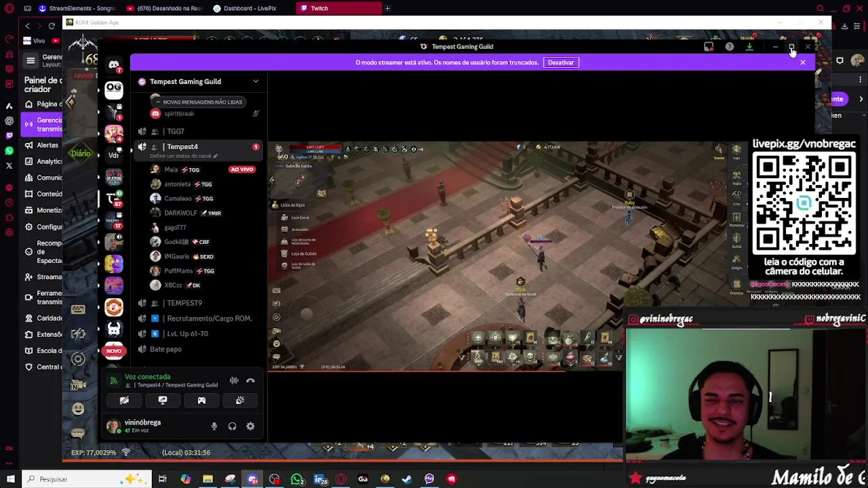This screenshot has width=868, height=488.
Task: Open a new browser tab
Action: pos(387,8)
